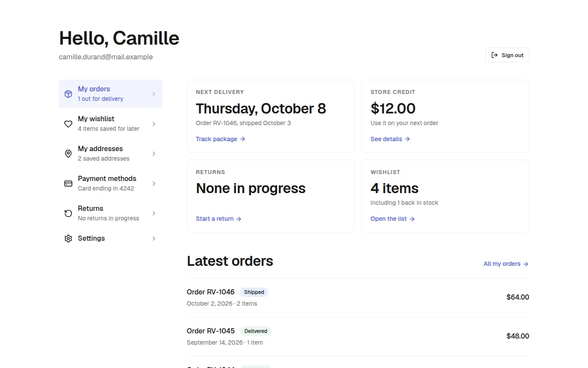Start a return from the Returns card
This screenshot has width=588, height=368.
click(x=218, y=219)
